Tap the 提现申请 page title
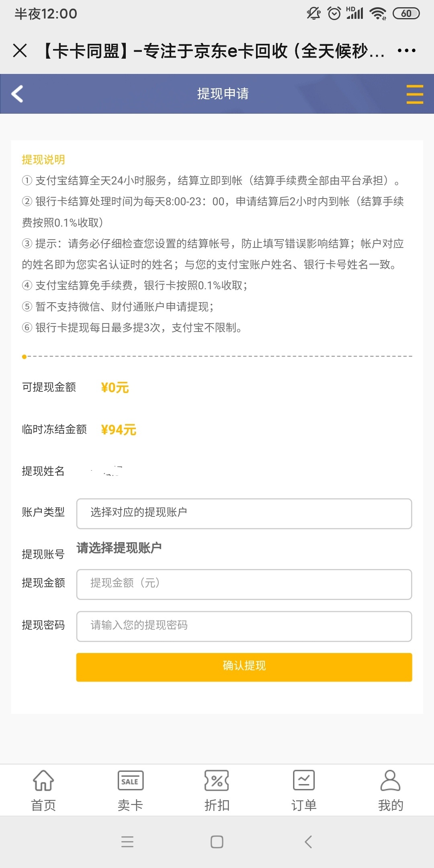The height and width of the screenshot is (868, 434). pyautogui.click(x=223, y=94)
